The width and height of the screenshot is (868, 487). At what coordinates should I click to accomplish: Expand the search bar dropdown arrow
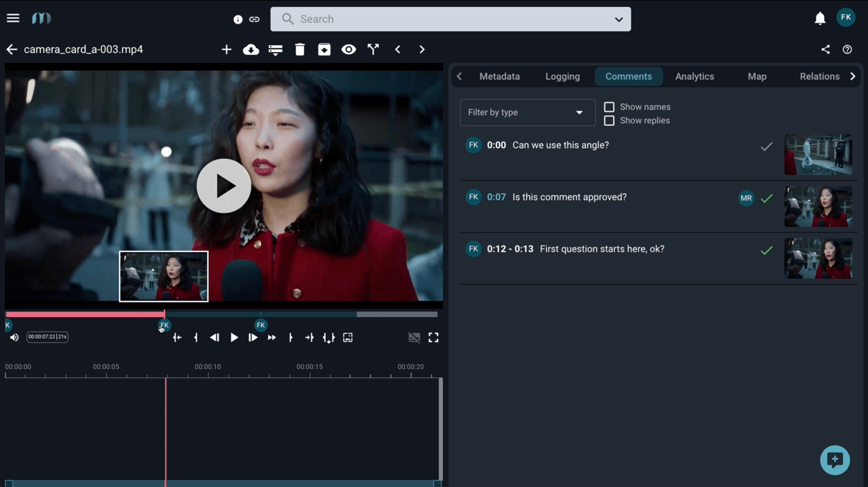[618, 19]
